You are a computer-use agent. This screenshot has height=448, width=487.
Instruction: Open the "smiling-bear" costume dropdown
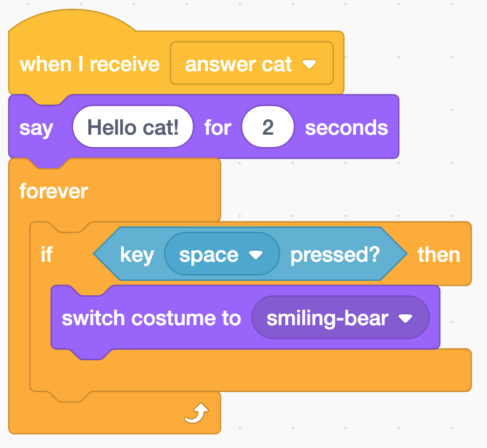(340, 318)
